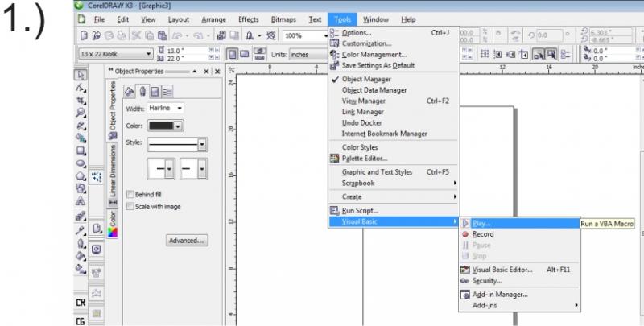The width and height of the screenshot is (644, 326).
Task: Click the Application Launcher icon
Action: point(249,35)
